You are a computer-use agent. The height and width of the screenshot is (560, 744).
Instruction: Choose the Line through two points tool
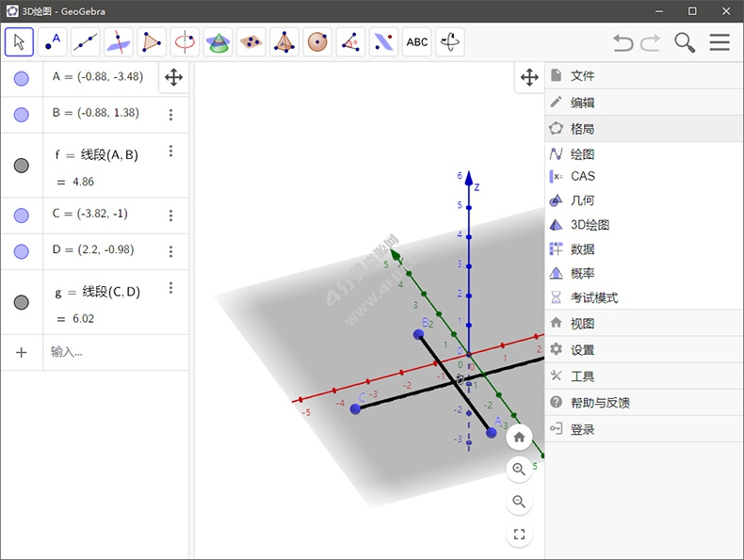click(x=85, y=41)
